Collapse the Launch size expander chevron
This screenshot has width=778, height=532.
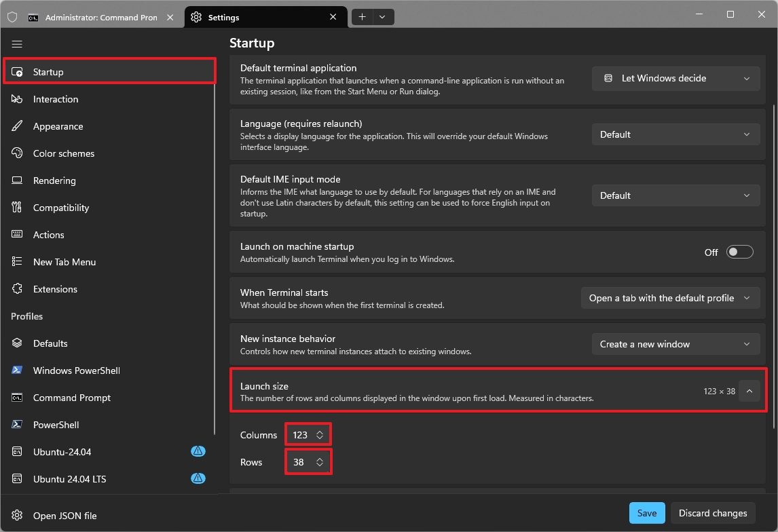pyautogui.click(x=749, y=391)
